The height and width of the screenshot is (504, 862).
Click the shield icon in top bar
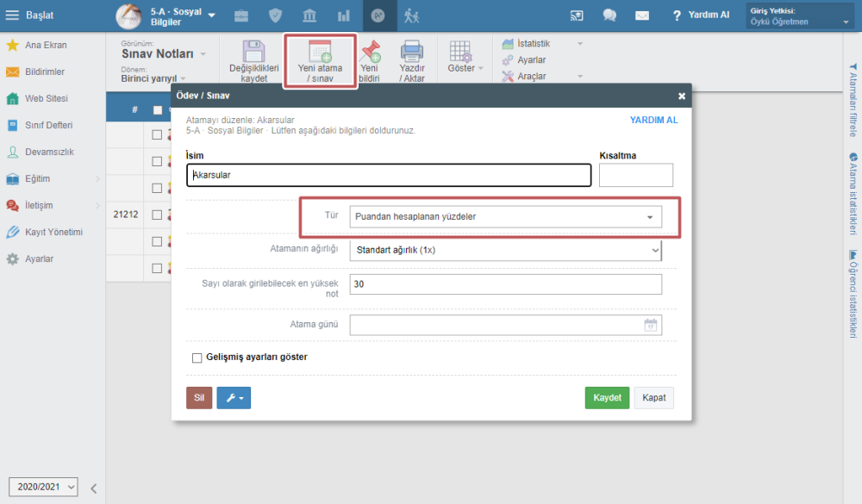pos(276,16)
